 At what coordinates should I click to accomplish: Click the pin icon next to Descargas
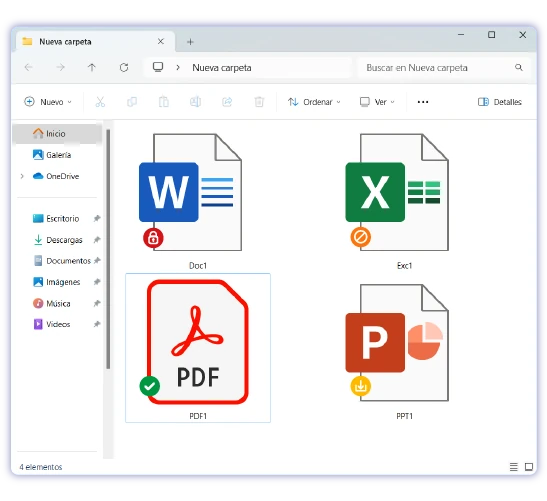(x=97, y=240)
